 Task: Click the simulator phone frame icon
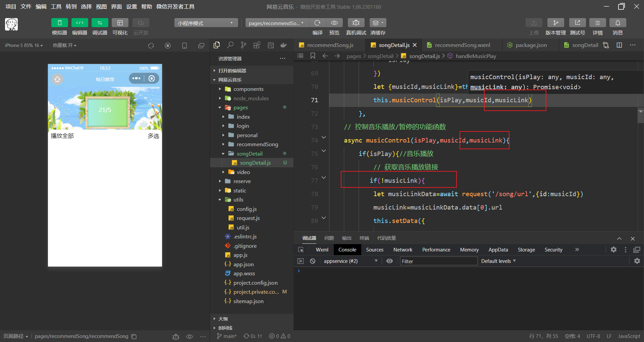(184, 45)
